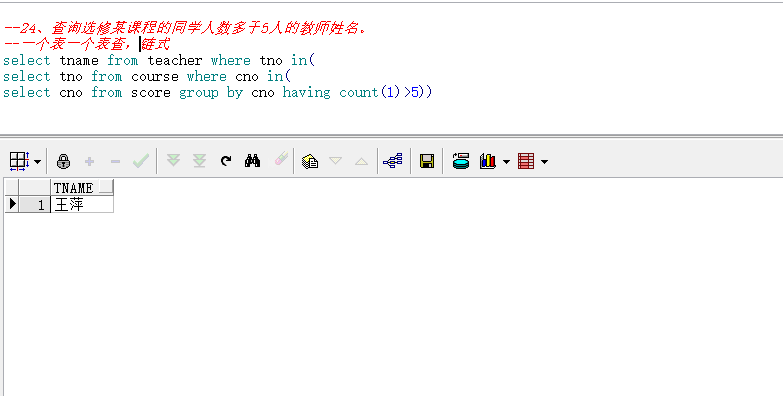Open the report table dropdown arrow
This screenshot has width=783, height=396.
pyautogui.click(x=544, y=162)
